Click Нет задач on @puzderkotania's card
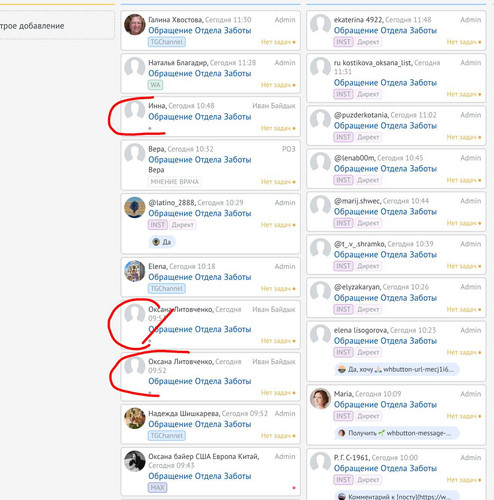Viewport: 494px width, 500px height. (464, 137)
